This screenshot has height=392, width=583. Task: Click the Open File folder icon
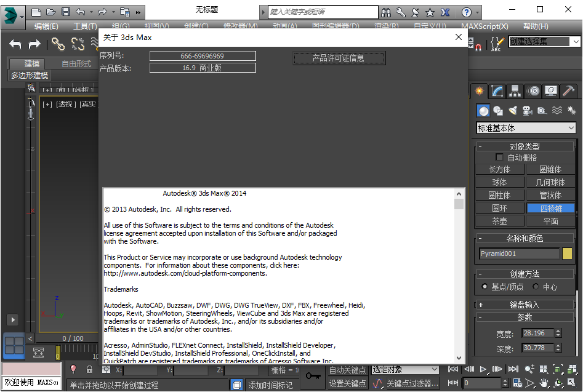[x=51, y=12]
